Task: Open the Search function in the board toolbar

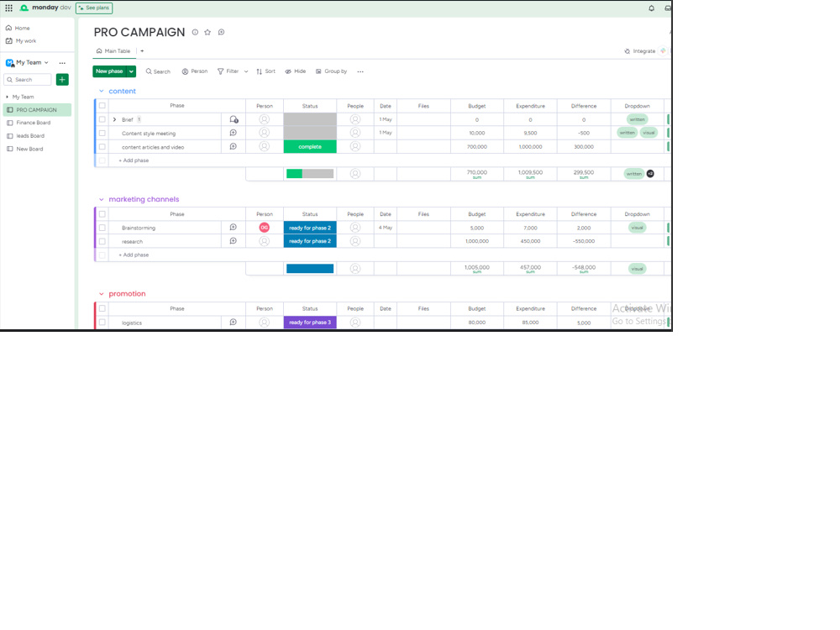Action: coord(158,71)
